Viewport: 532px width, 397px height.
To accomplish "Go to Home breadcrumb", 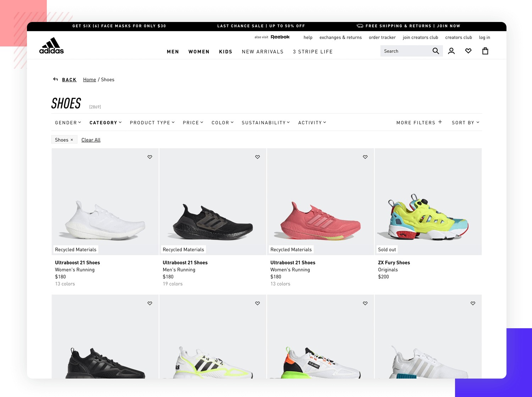I will click(89, 80).
